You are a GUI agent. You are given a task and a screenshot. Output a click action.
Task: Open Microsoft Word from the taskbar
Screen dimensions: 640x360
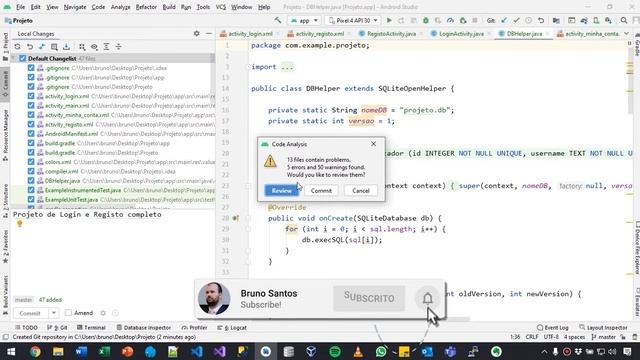pyautogui.click(x=81, y=351)
